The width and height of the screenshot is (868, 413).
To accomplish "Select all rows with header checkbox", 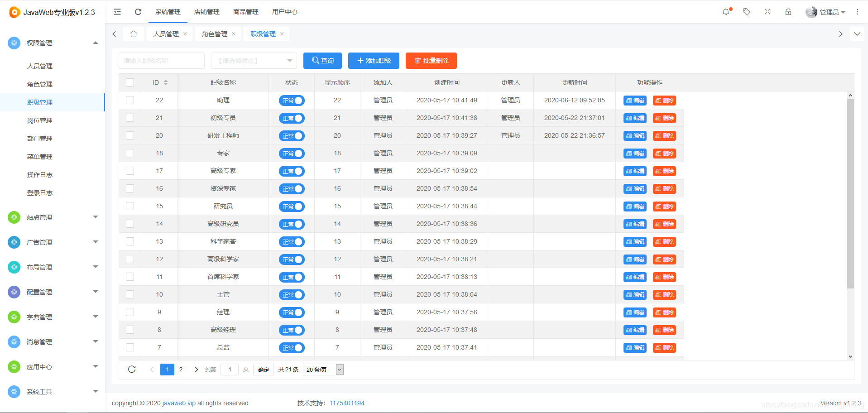I will click(x=130, y=82).
